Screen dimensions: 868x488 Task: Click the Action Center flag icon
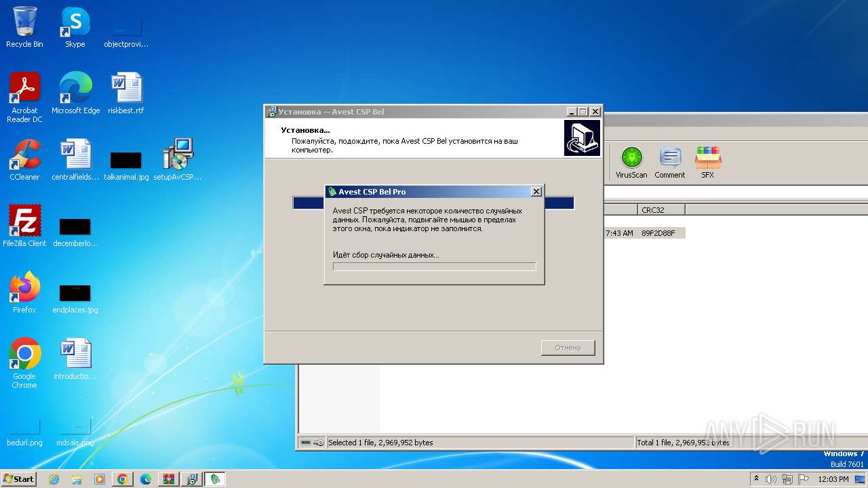click(x=804, y=479)
